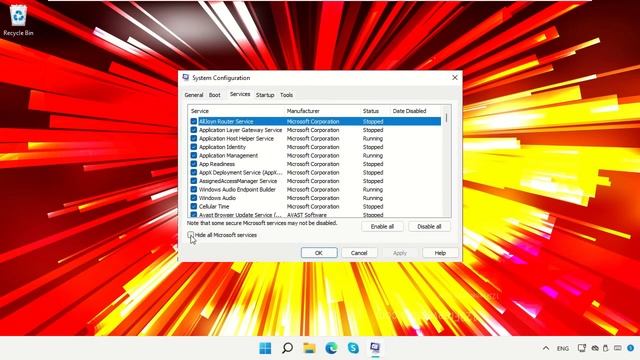Switch to the Boot tab

215,95
